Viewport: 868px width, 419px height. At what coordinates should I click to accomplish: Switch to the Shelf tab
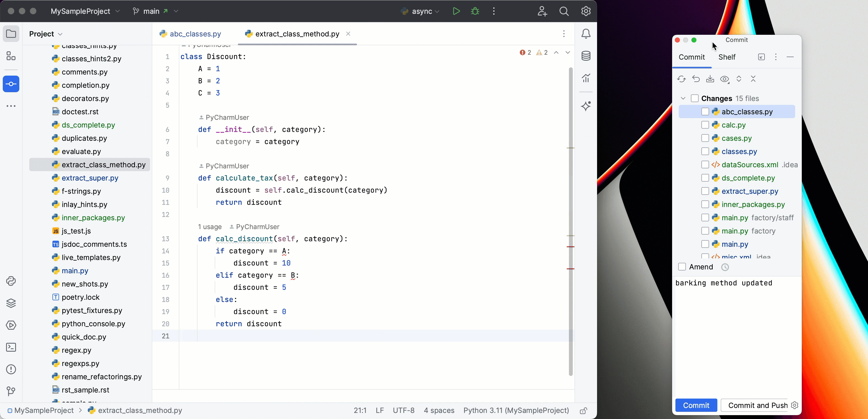pyautogui.click(x=727, y=57)
